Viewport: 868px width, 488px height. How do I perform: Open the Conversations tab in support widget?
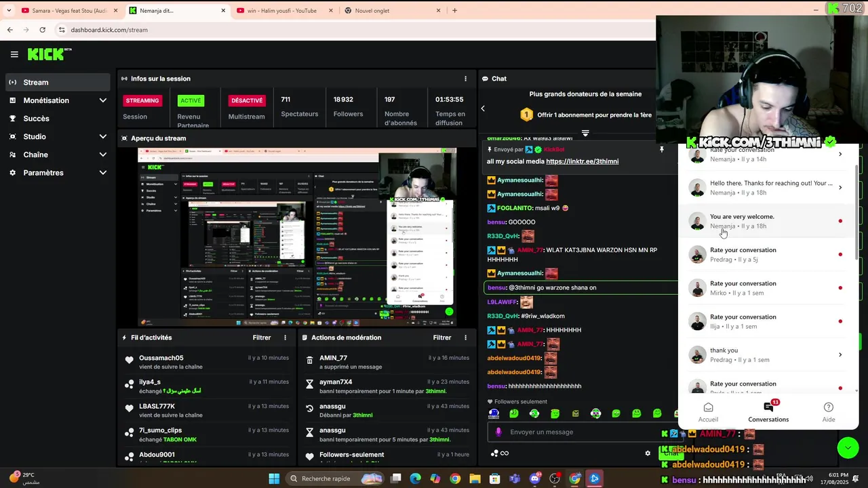point(768,411)
